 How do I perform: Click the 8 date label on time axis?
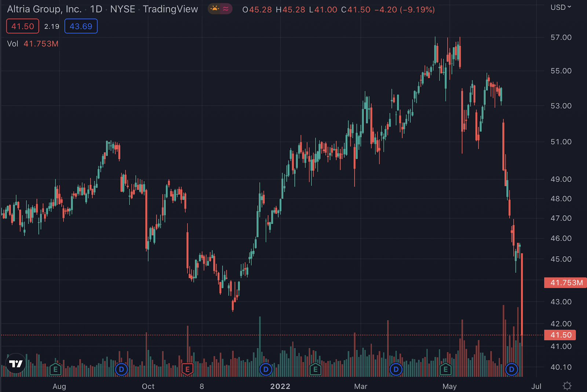[x=202, y=386]
